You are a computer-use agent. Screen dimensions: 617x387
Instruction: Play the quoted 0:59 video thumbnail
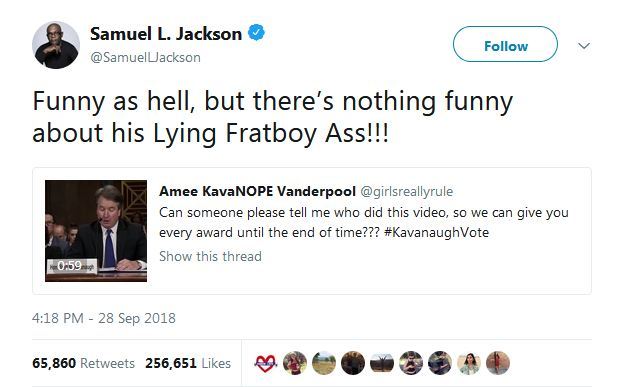pyautogui.click(x=96, y=231)
